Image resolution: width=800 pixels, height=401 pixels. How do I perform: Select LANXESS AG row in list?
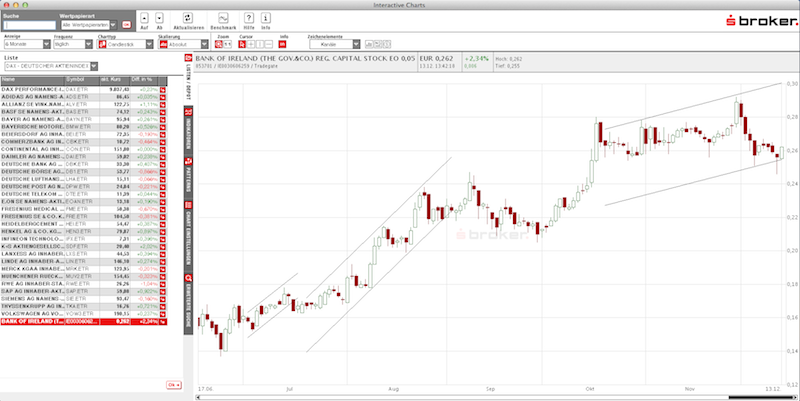coord(84,254)
